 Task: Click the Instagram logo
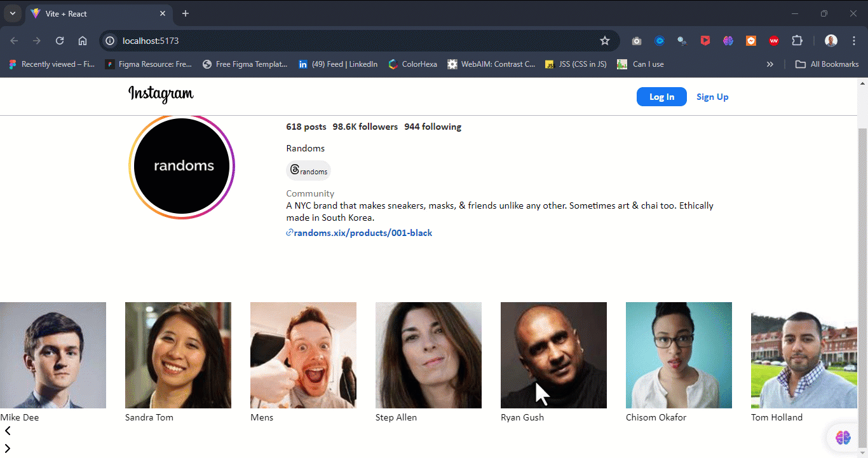point(161,94)
